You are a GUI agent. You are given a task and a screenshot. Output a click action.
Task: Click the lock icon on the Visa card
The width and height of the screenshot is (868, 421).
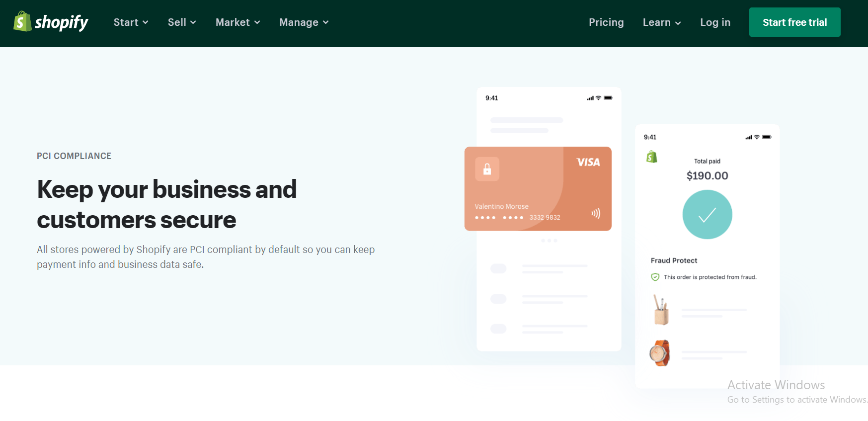(x=487, y=169)
